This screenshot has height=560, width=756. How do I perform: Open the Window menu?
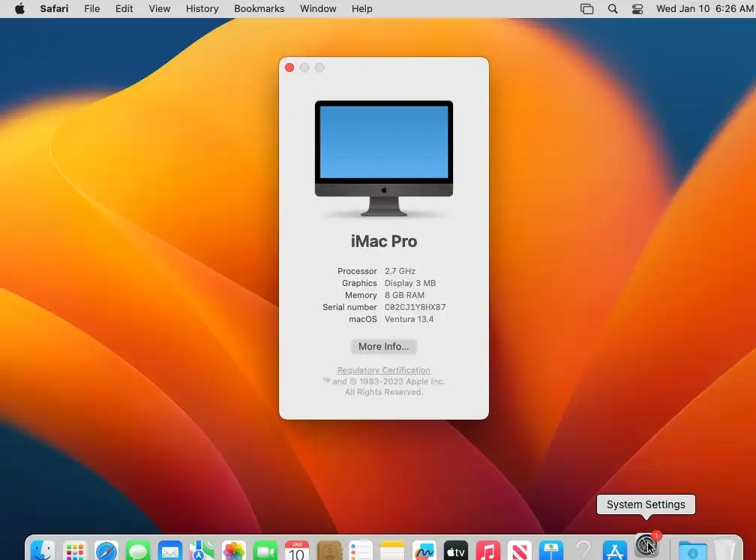tap(318, 9)
